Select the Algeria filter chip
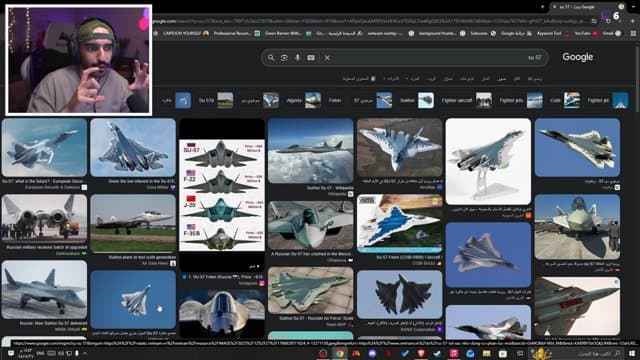Viewport: 640px width, 360px height. point(304,100)
